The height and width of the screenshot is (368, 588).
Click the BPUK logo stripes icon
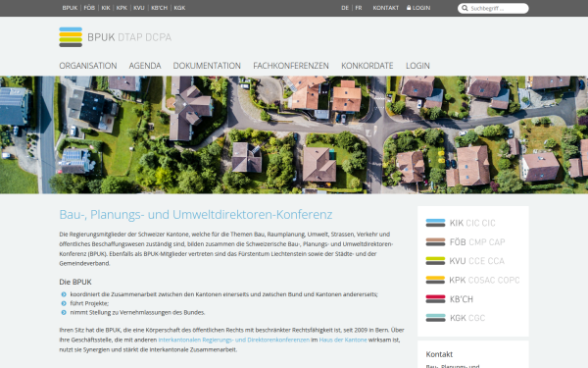pyautogui.click(x=71, y=37)
